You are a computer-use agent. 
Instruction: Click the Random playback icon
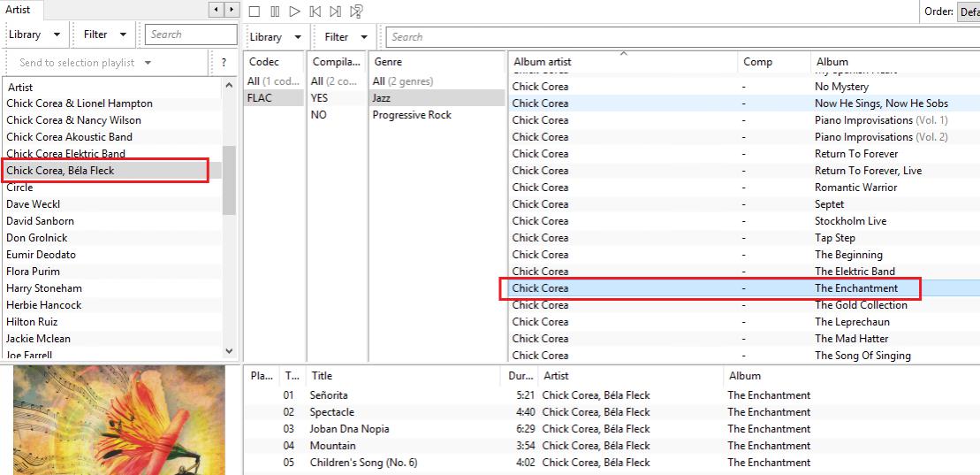pyautogui.click(x=356, y=11)
